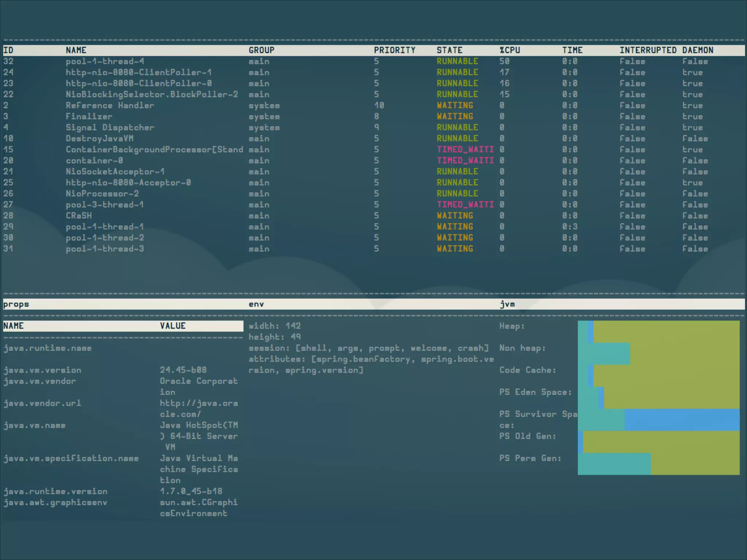
Task: Click the Finalizer thread entry
Action: (89, 116)
